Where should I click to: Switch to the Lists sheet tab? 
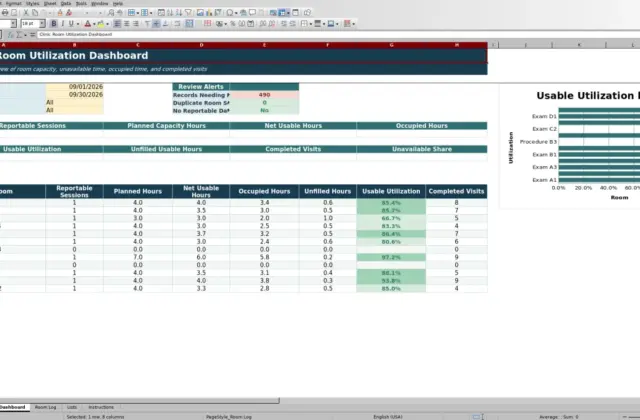(72, 407)
